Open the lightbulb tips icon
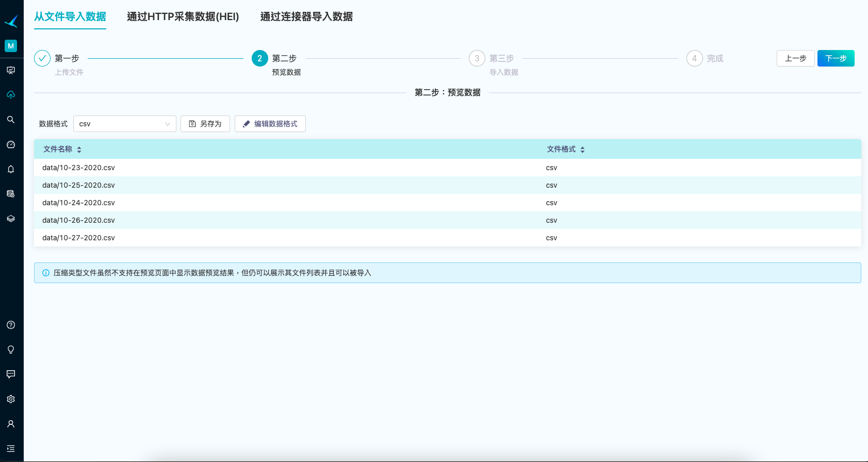868x462 pixels. [11, 350]
